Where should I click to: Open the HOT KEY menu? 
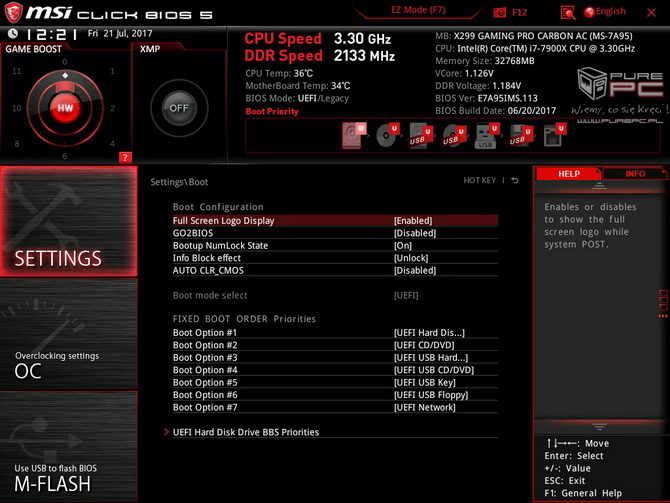pyautogui.click(x=479, y=180)
